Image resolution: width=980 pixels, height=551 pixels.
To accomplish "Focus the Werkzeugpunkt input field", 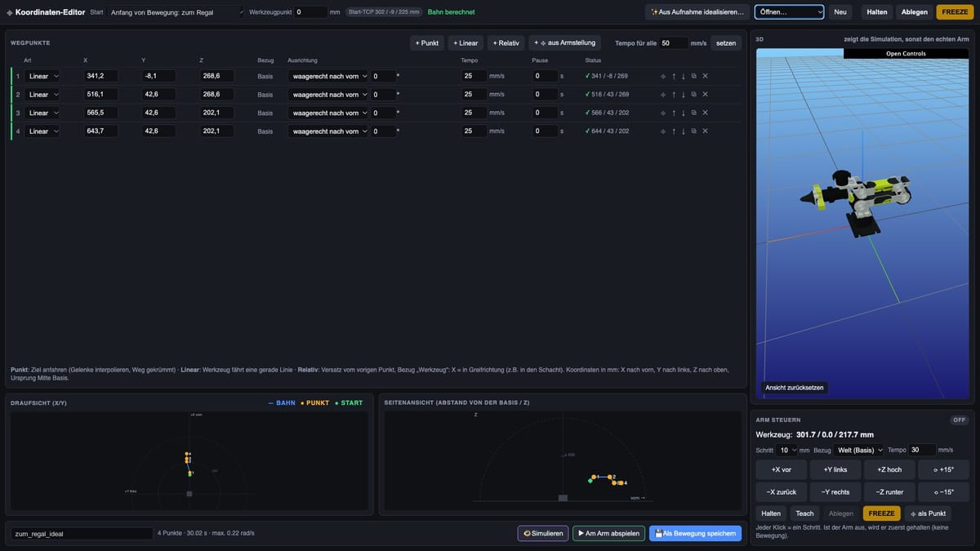I will coord(310,12).
